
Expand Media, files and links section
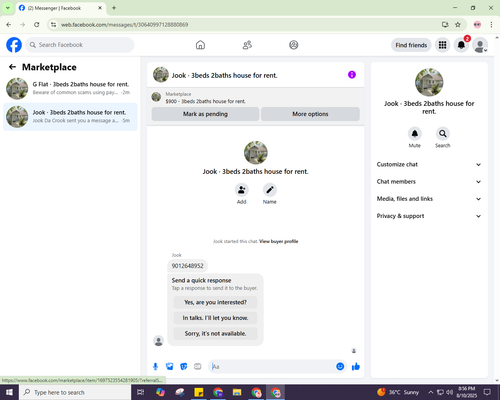point(429,199)
